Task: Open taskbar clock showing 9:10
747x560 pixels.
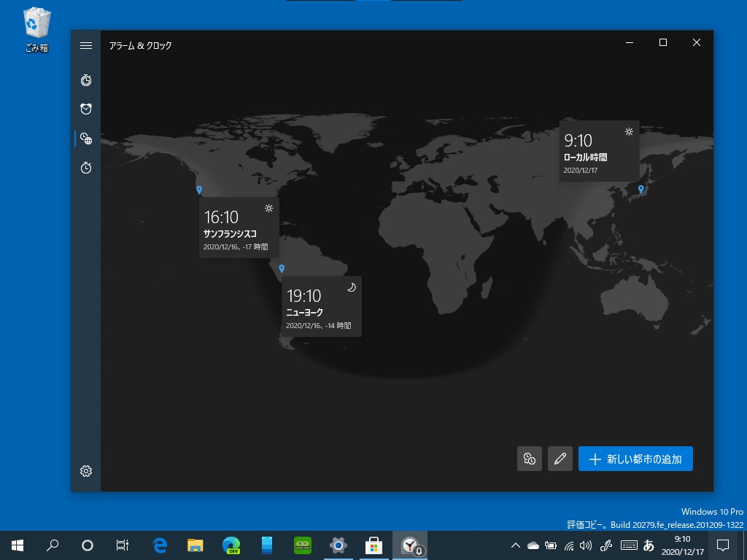Action: [x=683, y=545]
